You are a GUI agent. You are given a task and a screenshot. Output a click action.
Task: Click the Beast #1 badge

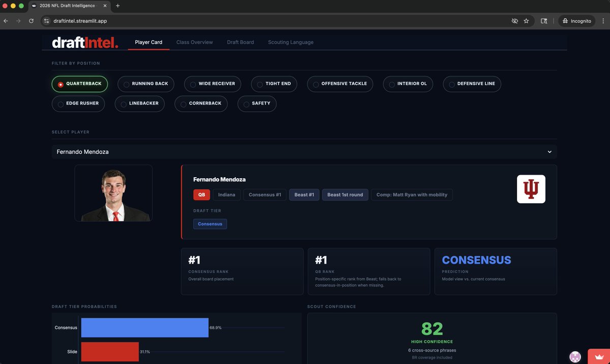point(304,195)
